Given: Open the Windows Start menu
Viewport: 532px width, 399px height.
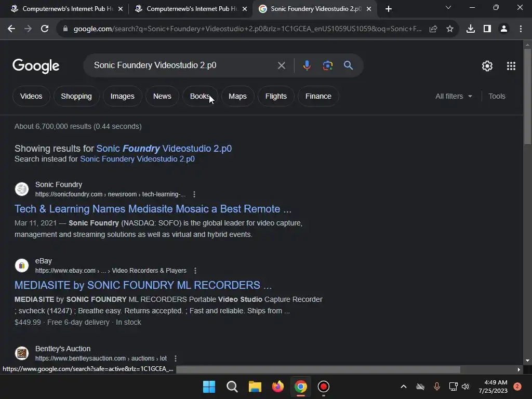Looking at the screenshot, I should [x=209, y=387].
